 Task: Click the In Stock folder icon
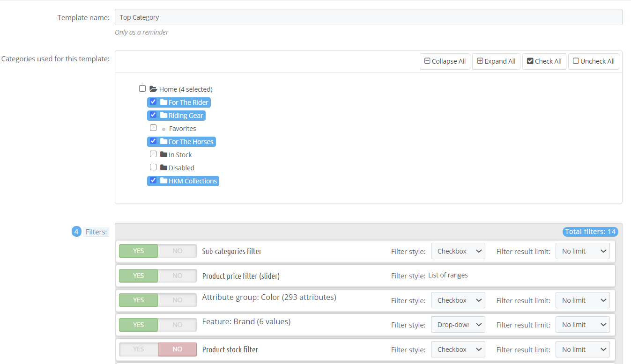point(163,154)
